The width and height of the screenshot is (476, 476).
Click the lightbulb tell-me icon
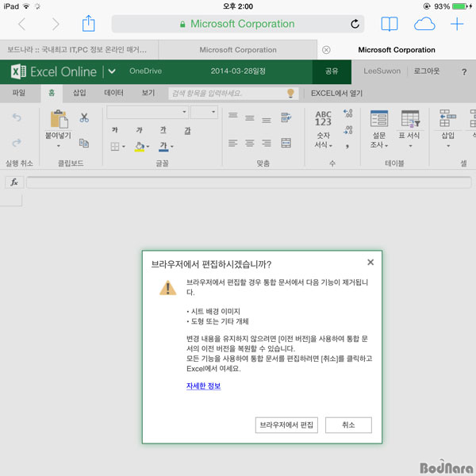tap(290, 93)
